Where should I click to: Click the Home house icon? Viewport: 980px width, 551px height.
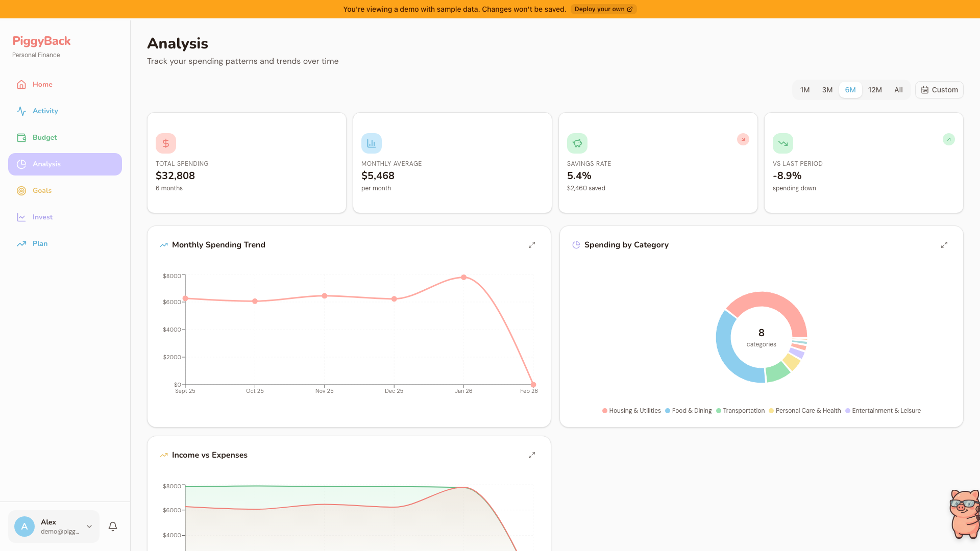(x=21, y=85)
